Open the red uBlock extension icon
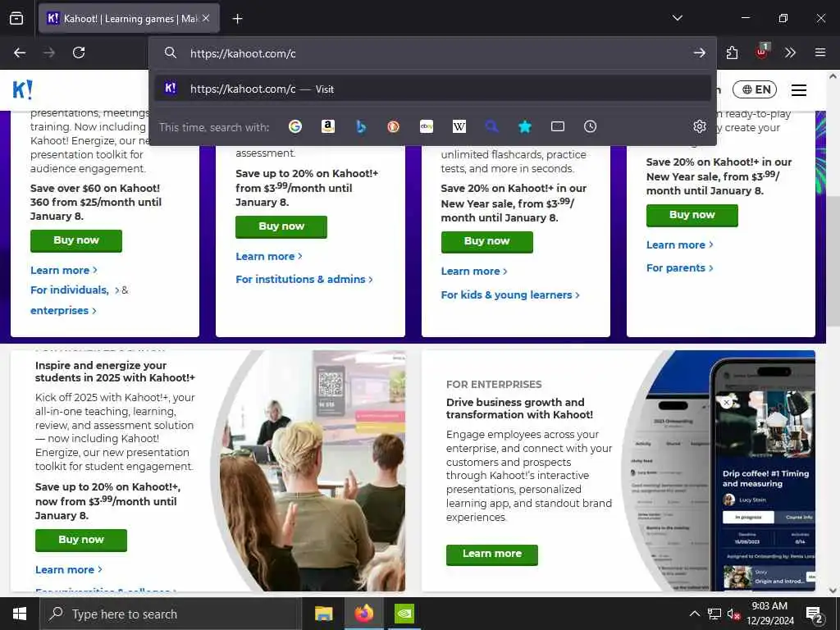Screen dimensions: 840x630 click(762, 52)
